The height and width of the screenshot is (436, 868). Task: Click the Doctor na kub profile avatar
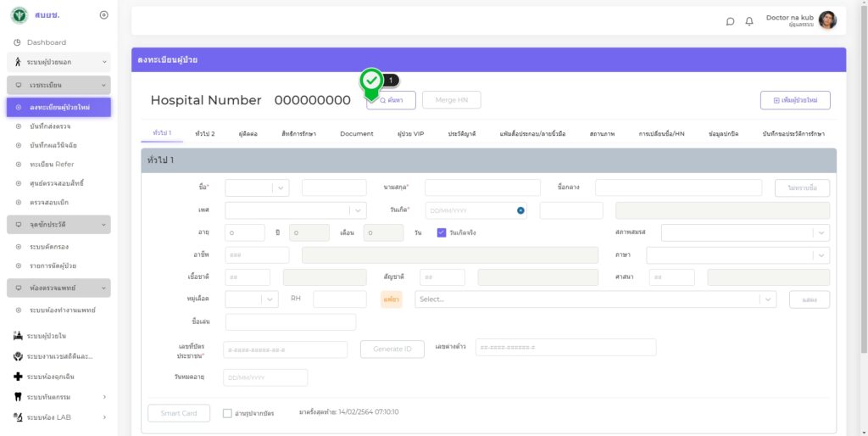coord(827,20)
